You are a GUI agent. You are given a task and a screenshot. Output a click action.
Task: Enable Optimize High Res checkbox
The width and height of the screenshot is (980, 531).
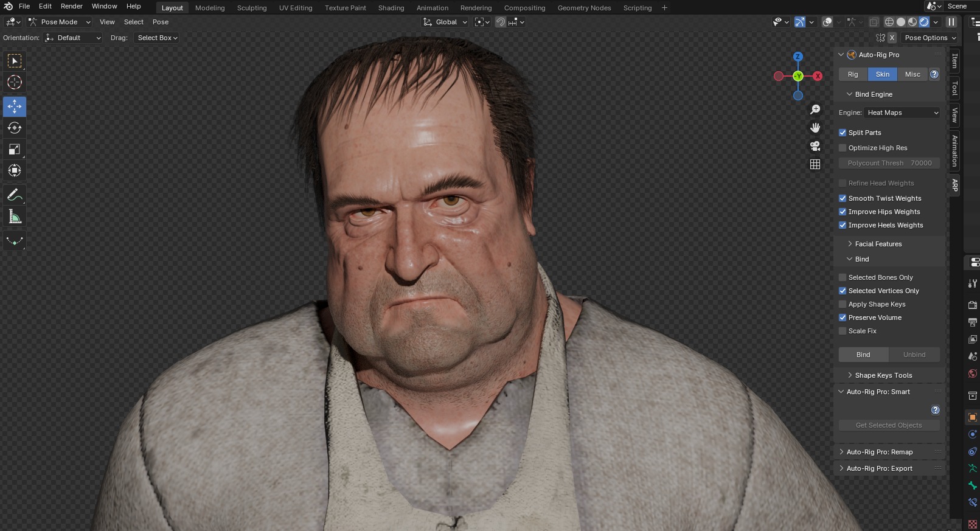pos(843,148)
